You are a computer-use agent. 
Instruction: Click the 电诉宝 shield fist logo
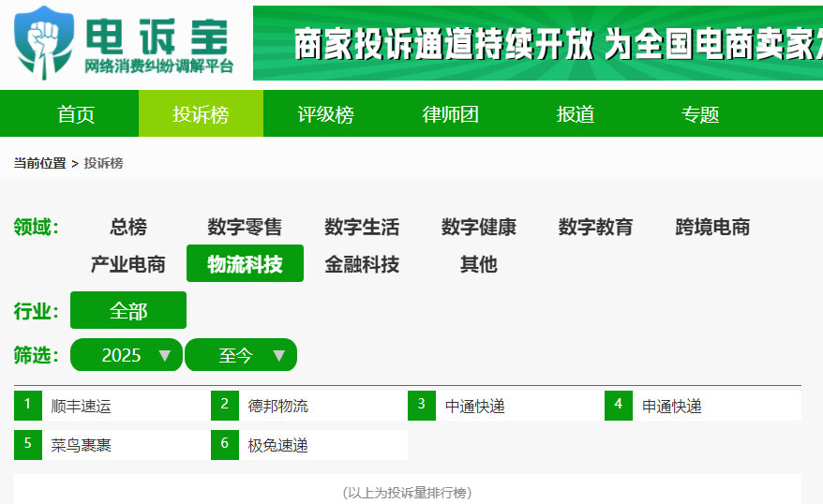tap(43, 43)
